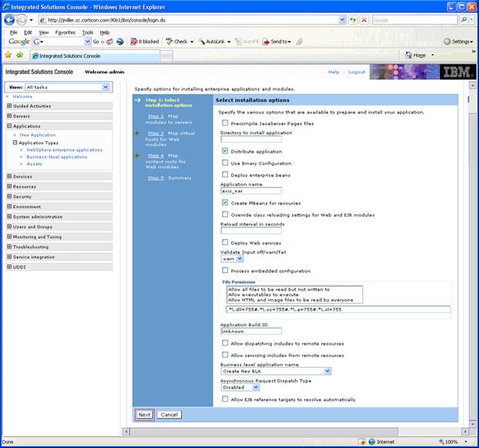The width and height of the screenshot is (480, 448).
Task: Enable Precompile JavaServer Pages files checkbox
Action: (x=225, y=123)
